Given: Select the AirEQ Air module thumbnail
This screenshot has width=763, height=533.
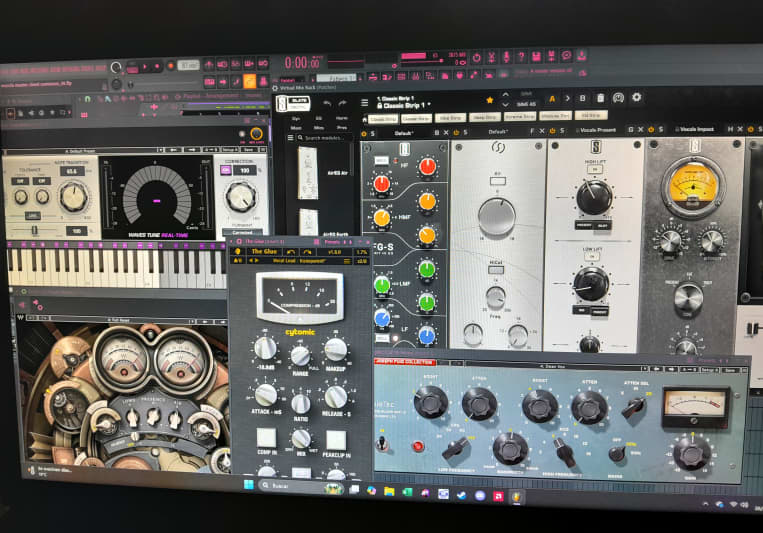Looking at the screenshot, I should pyautogui.click(x=308, y=173).
